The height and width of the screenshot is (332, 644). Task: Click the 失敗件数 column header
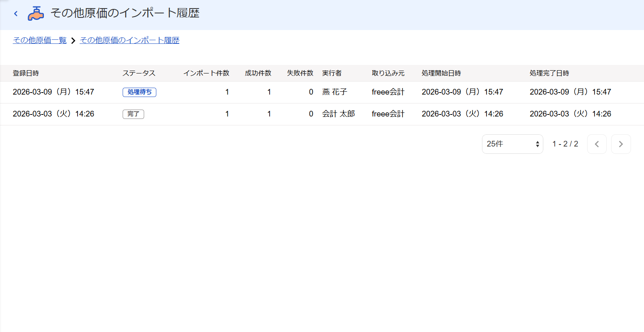pyautogui.click(x=300, y=73)
